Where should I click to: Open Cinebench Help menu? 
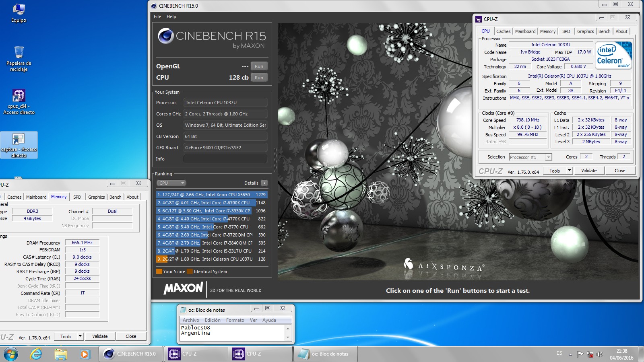[171, 16]
